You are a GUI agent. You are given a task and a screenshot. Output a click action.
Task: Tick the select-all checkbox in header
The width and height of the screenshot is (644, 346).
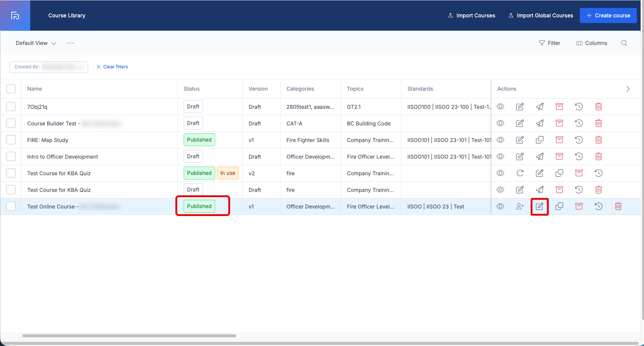point(11,89)
